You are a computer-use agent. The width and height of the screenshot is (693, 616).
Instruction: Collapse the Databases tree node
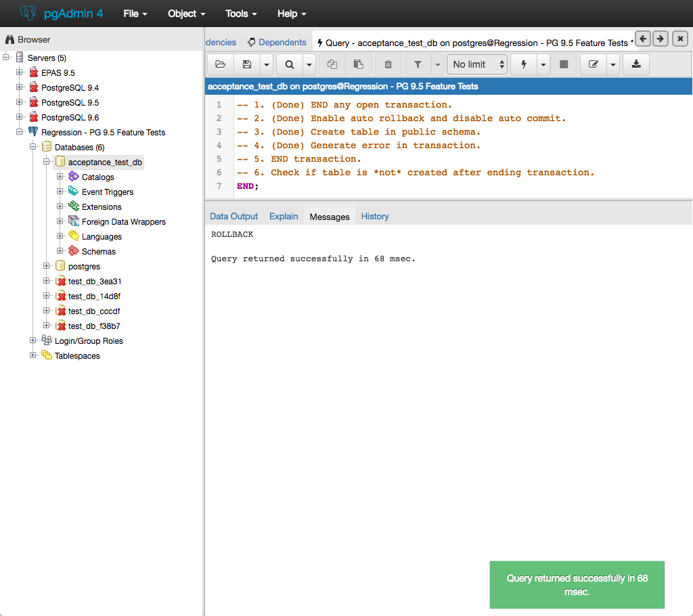[x=33, y=147]
